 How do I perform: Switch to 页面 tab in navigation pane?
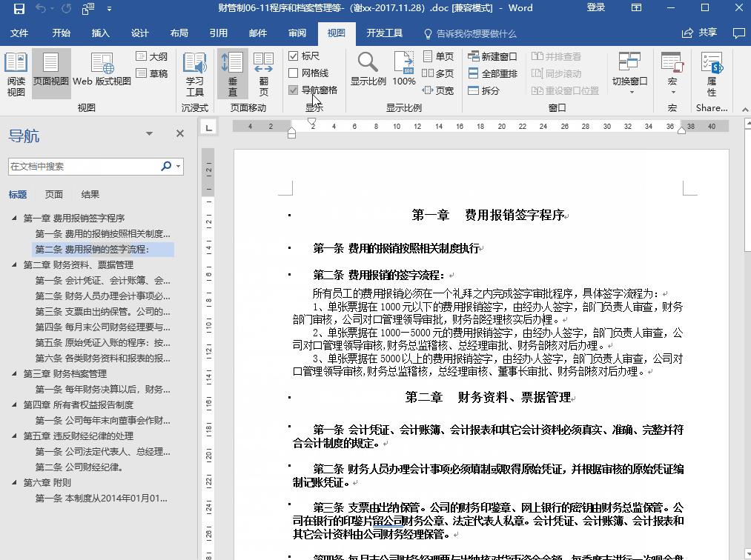pyautogui.click(x=53, y=194)
